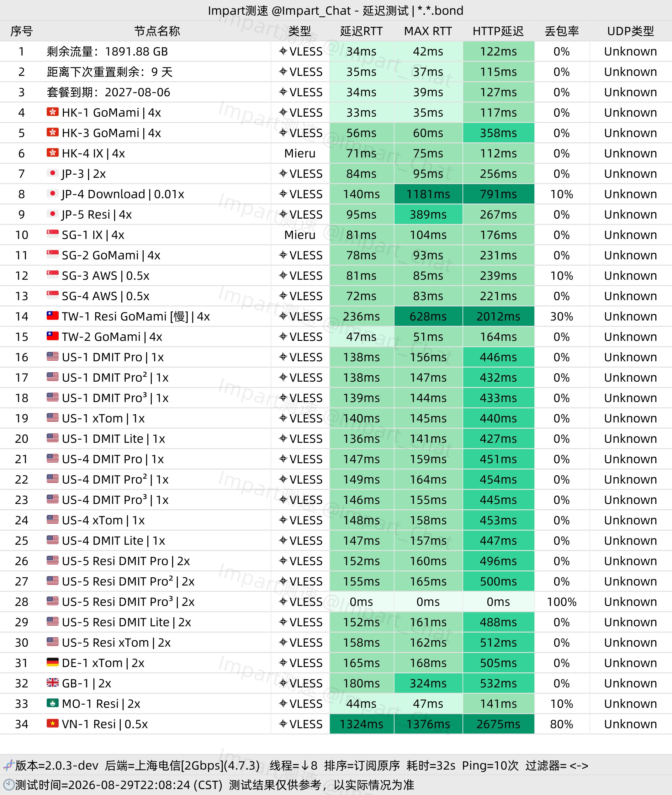The height and width of the screenshot is (795, 672).
Task: Click the 序号 column header
Action: click(22, 31)
